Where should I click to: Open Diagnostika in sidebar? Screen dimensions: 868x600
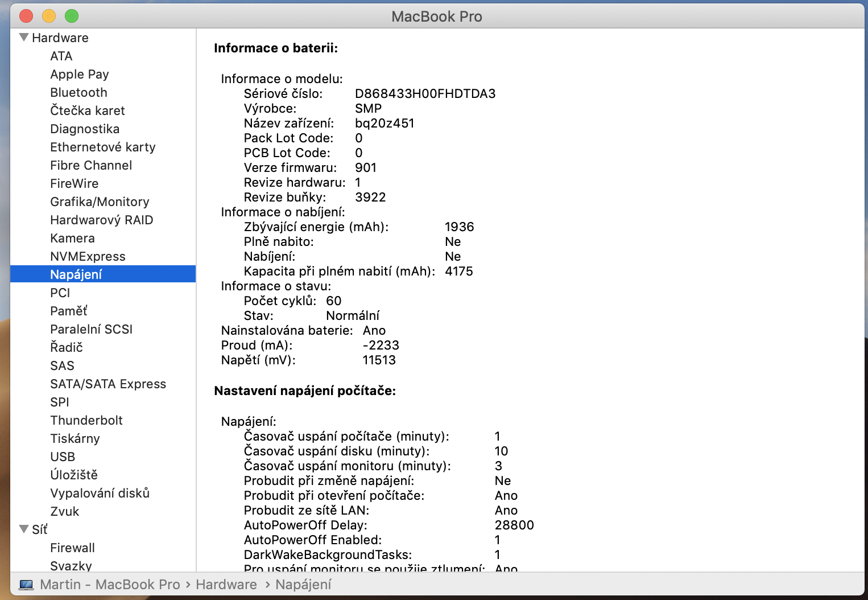click(85, 129)
